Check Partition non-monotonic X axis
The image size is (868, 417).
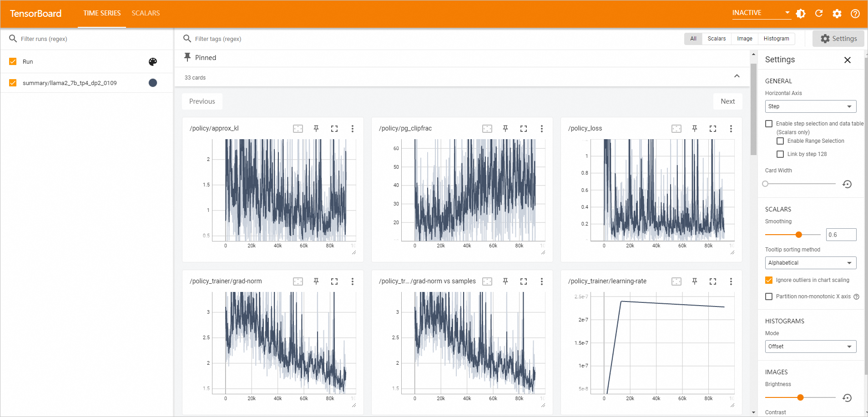[x=769, y=296]
